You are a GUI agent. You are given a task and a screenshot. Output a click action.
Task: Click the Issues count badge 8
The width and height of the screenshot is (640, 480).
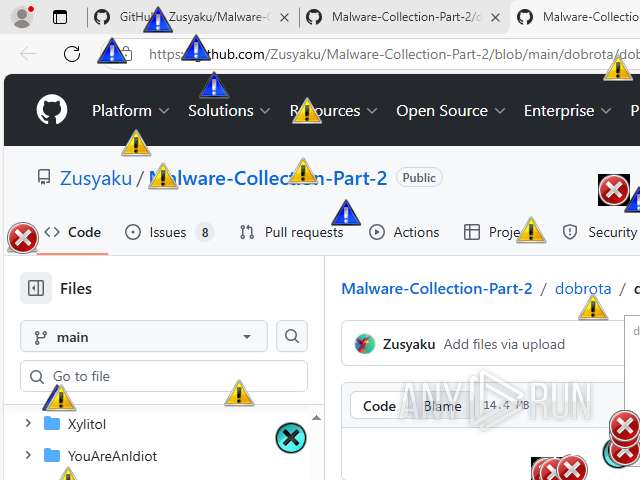205,233
